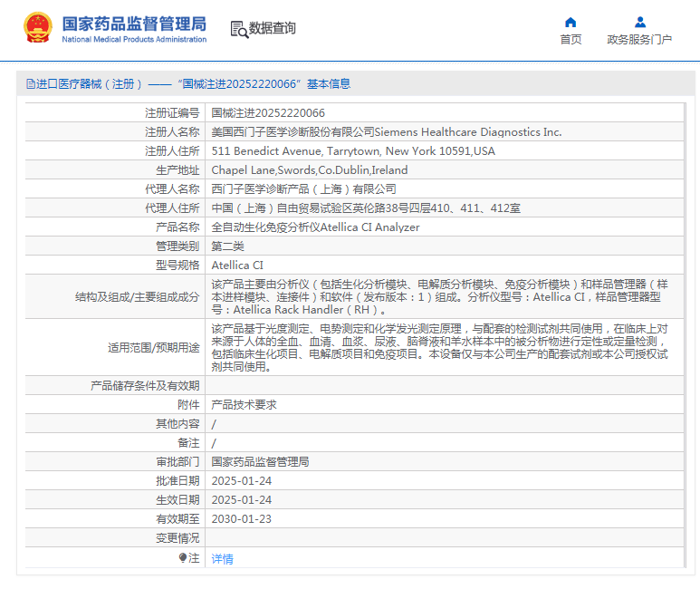
Task: Click the national emblem logo
Action: click(38, 28)
